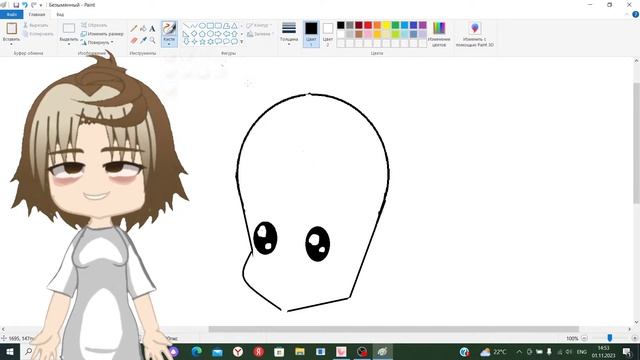This screenshot has height=360, width=640.
Task: Click the Paint help question mark icon
Action: click(x=636, y=14)
